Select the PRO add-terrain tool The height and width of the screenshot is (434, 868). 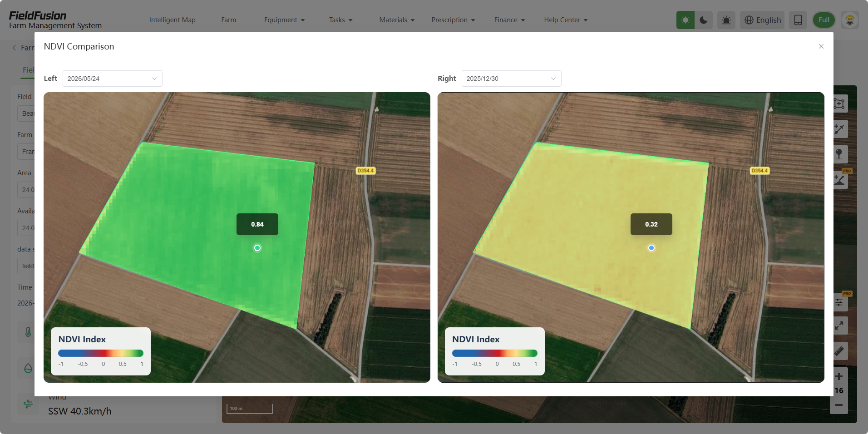pyautogui.click(x=839, y=180)
